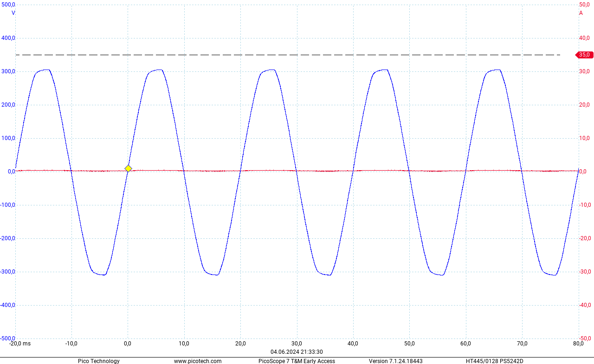Click the 20,0 time axis label
This screenshot has width=594, height=364.
[240, 344]
